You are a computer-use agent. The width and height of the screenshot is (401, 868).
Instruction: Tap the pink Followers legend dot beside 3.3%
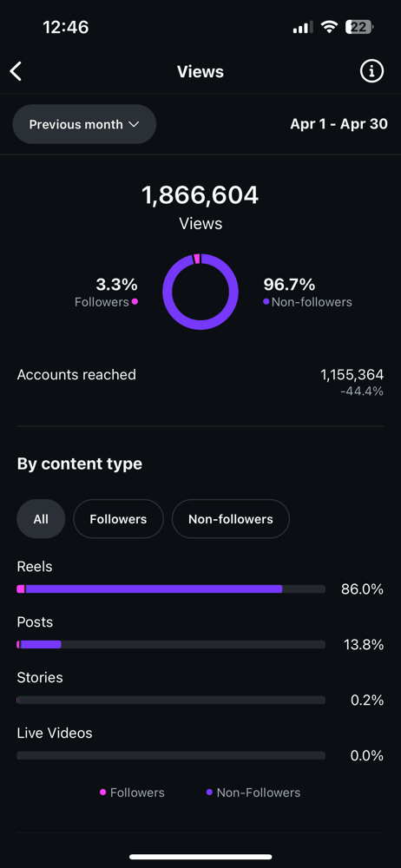(x=135, y=302)
